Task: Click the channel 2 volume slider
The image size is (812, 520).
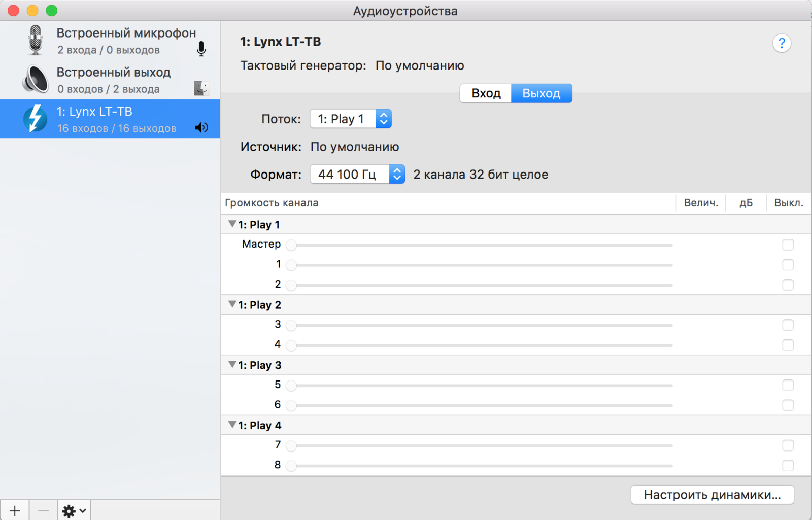Action: (x=479, y=285)
